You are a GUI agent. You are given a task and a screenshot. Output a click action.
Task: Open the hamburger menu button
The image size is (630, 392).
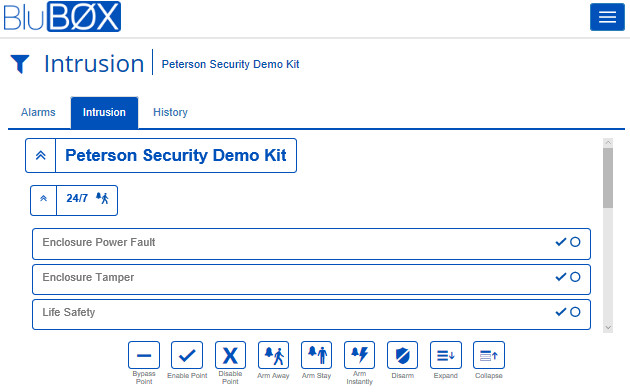607,17
